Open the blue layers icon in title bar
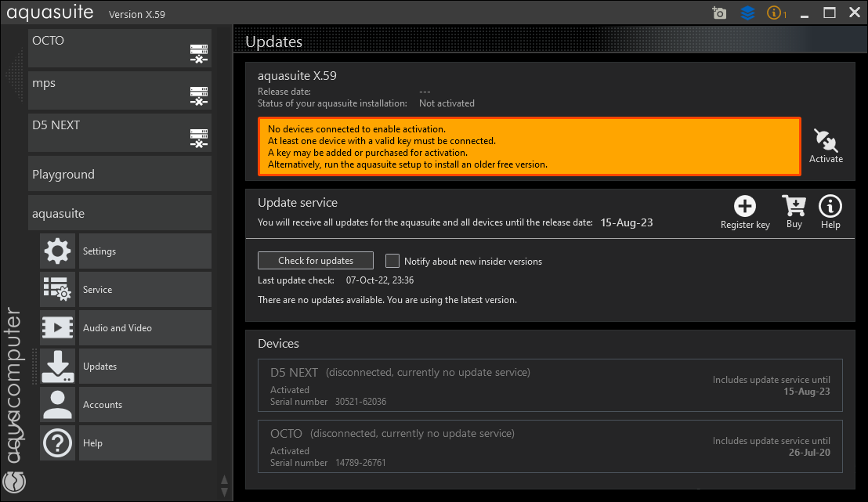The height and width of the screenshot is (502, 868). pyautogui.click(x=747, y=13)
